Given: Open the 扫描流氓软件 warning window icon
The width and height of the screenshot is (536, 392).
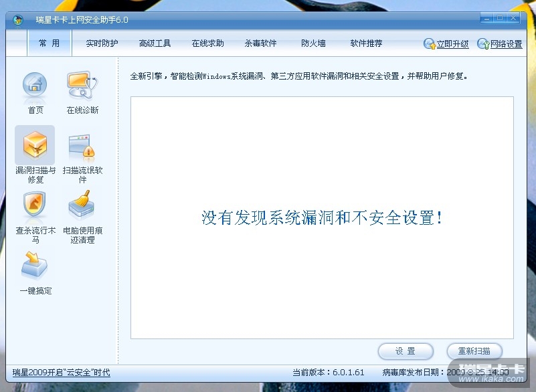Looking at the screenshot, I should click(82, 147).
